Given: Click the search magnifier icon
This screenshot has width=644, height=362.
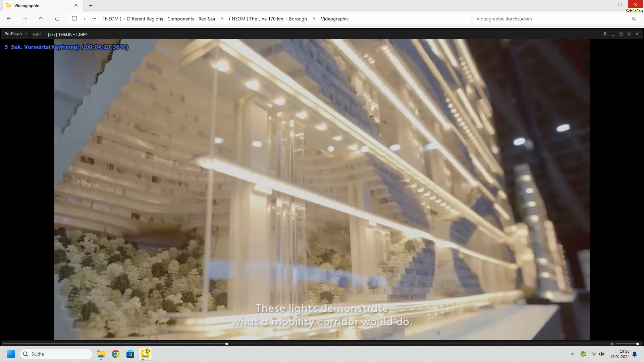Looking at the screenshot, I should pos(634,19).
